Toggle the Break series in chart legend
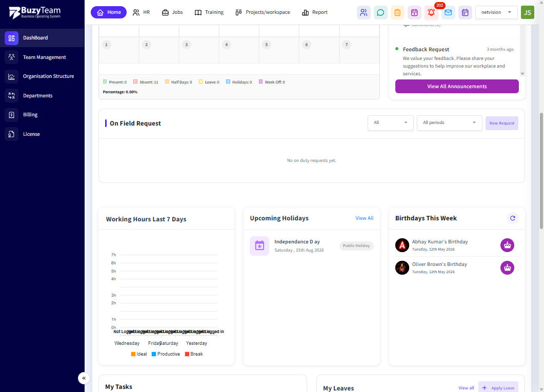The height and width of the screenshot is (392, 544). [194, 354]
